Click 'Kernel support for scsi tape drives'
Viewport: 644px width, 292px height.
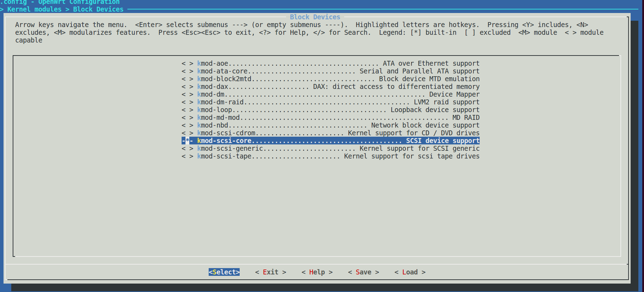click(412, 156)
